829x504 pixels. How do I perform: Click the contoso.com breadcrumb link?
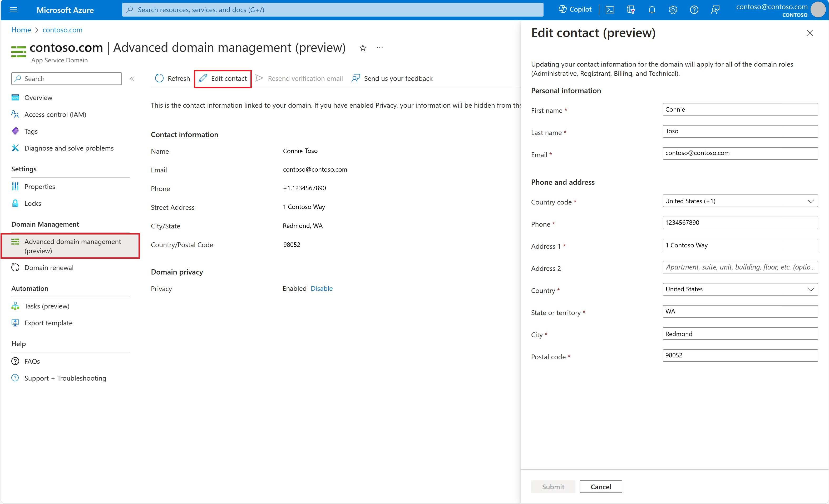pyautogui.click(x=62, y=29)
